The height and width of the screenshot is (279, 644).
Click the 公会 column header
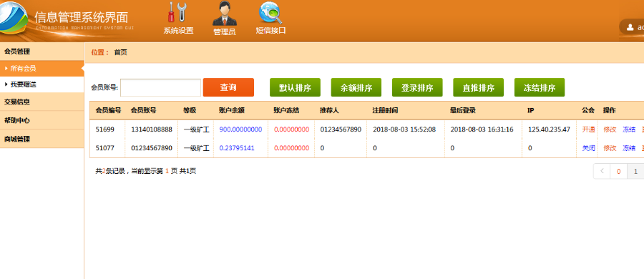588,111
